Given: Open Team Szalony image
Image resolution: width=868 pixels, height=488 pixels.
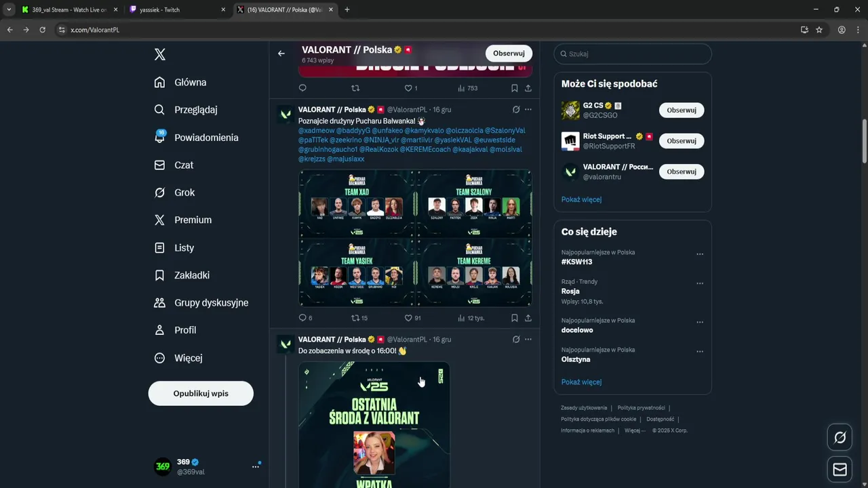Looking at the screenshot, I should [x=474, y=203].
